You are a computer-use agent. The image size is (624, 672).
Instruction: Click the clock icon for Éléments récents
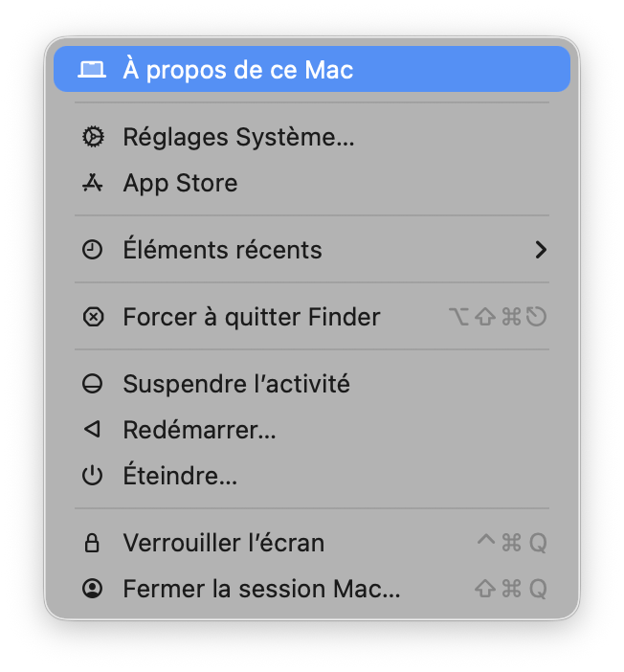point(92,250)
